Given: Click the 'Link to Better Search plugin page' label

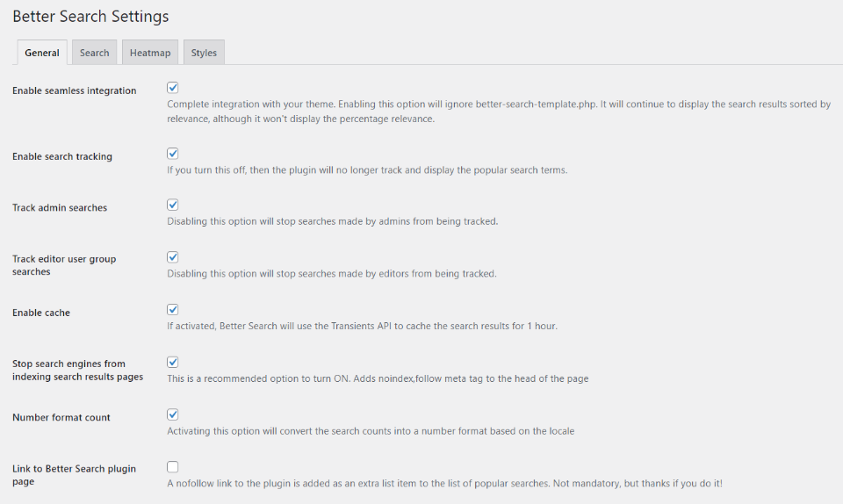Looking at the screenshot, I should tap(74, 475).
